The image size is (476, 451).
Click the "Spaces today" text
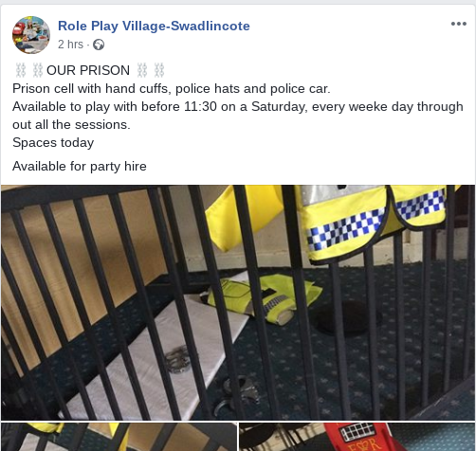coord(53,143)
